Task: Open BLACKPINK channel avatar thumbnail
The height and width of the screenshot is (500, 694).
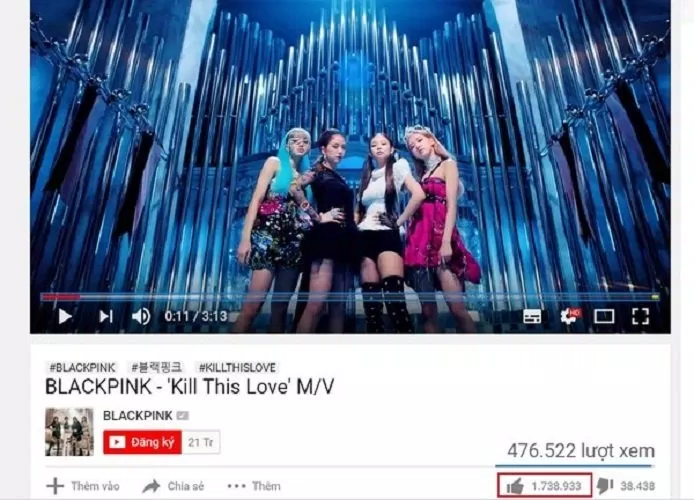Action: [x=69, y=432]
